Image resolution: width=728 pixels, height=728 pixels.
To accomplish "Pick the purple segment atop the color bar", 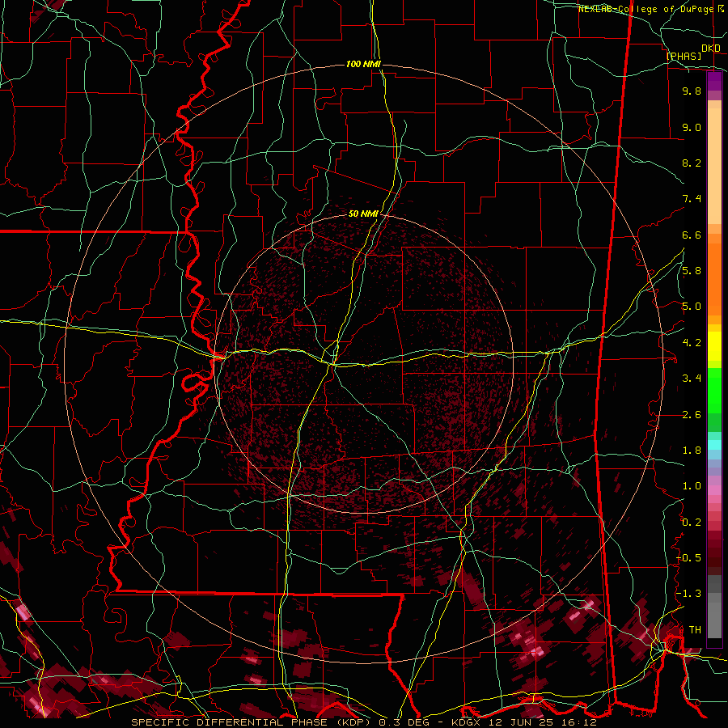I will (x=714, y=81).
